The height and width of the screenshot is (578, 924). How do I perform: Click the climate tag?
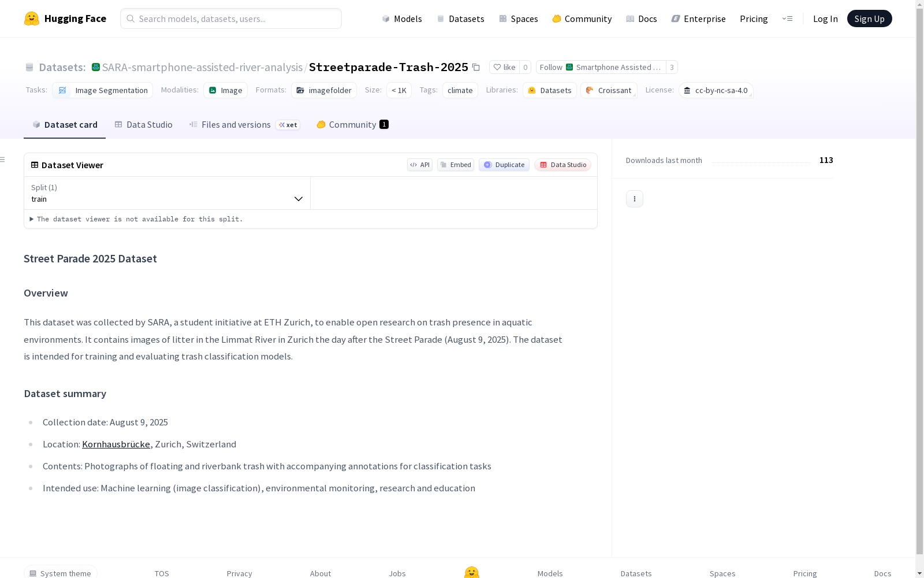pos(460,90)
